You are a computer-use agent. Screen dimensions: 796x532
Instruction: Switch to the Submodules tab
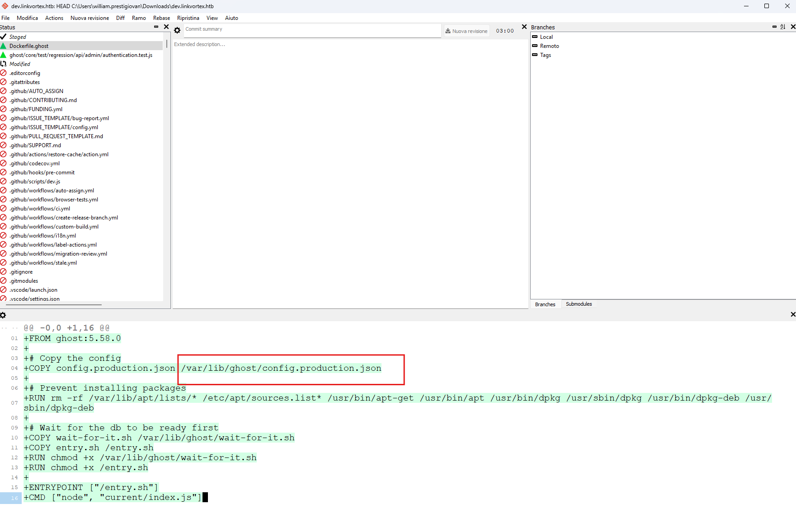579,304
